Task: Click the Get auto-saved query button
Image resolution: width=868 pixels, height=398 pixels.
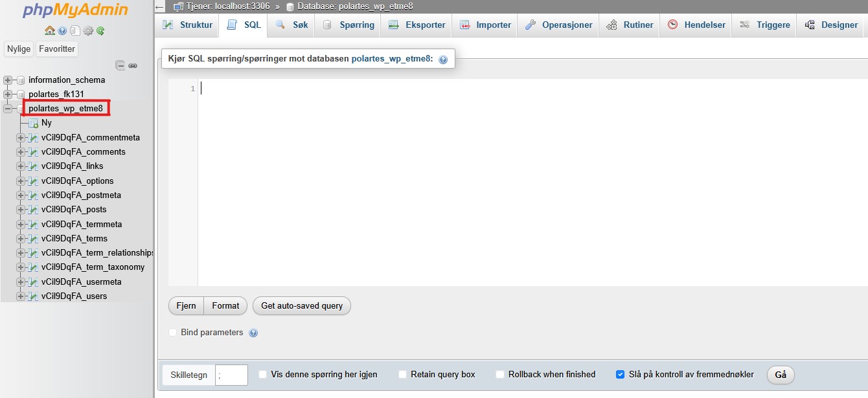Action: coord(302,305)
